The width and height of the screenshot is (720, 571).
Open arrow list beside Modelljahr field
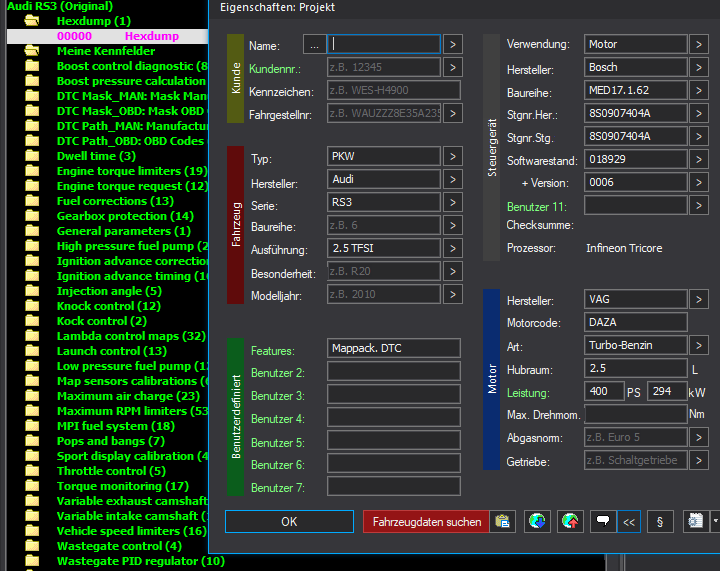coord(453,294)
